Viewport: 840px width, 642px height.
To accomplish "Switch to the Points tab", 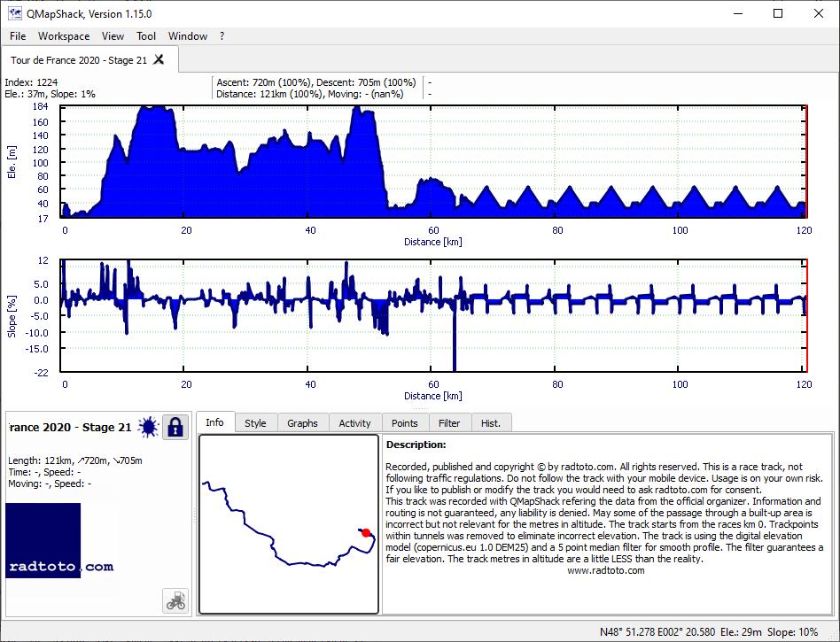I will (404, 423).
